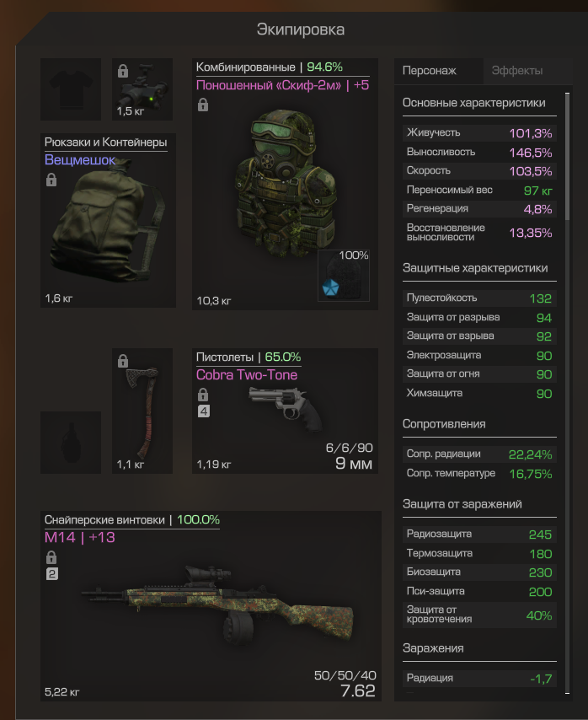Click the Скиф-2м armor suit image
Image resolution: width=588 pixels, height=720 pixels.
click(x=286, y=181)
